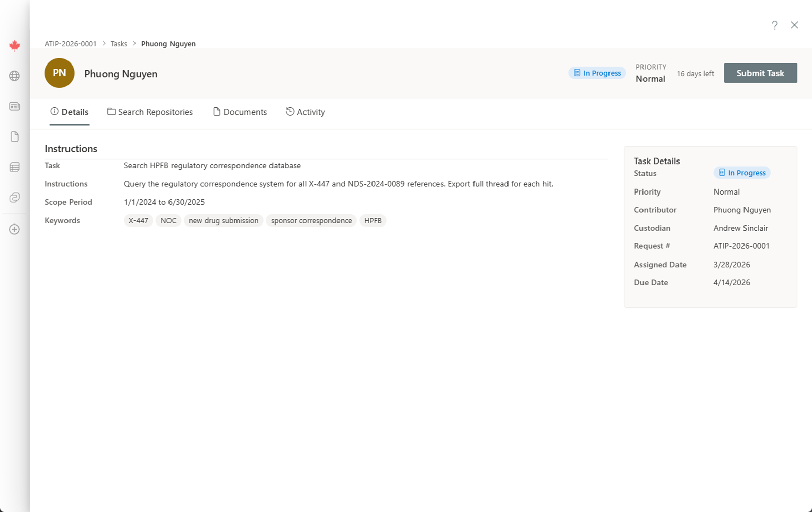Click the X-447 keyword tag
The width and height of the screenshot is (812, 512).
[x=138, y=221]
